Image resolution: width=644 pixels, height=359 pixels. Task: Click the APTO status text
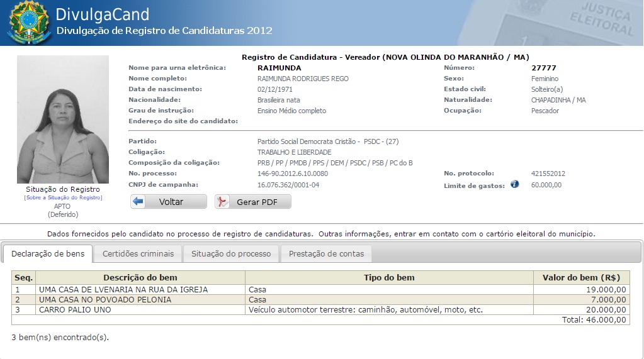pos(62,206)
